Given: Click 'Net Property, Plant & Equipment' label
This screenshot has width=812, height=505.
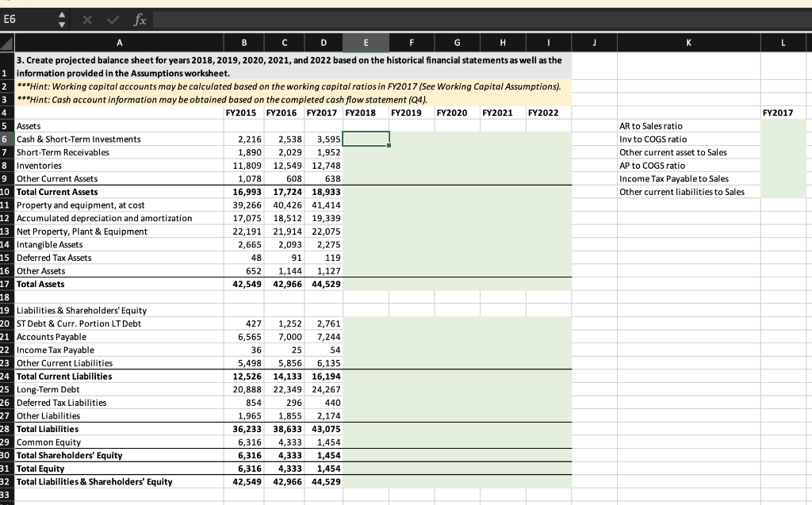Looking at the screenshot, I should point(82,231).
